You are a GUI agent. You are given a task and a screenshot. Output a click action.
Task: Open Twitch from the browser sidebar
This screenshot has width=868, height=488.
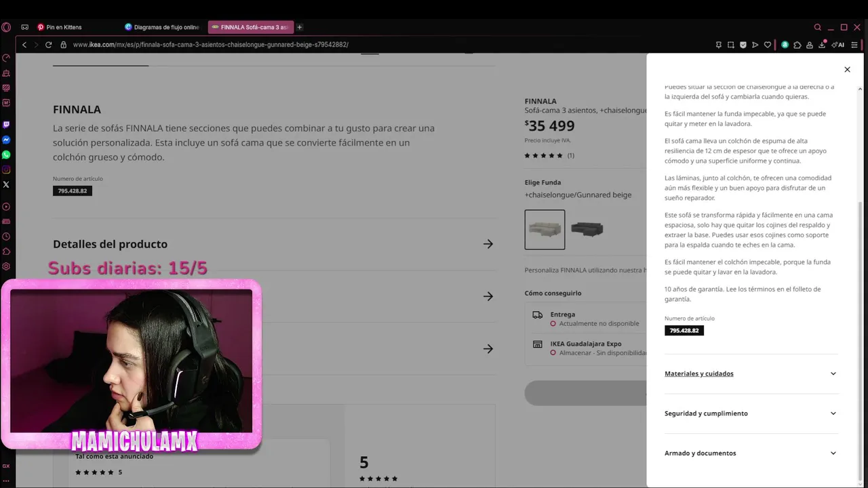point(6,125)
